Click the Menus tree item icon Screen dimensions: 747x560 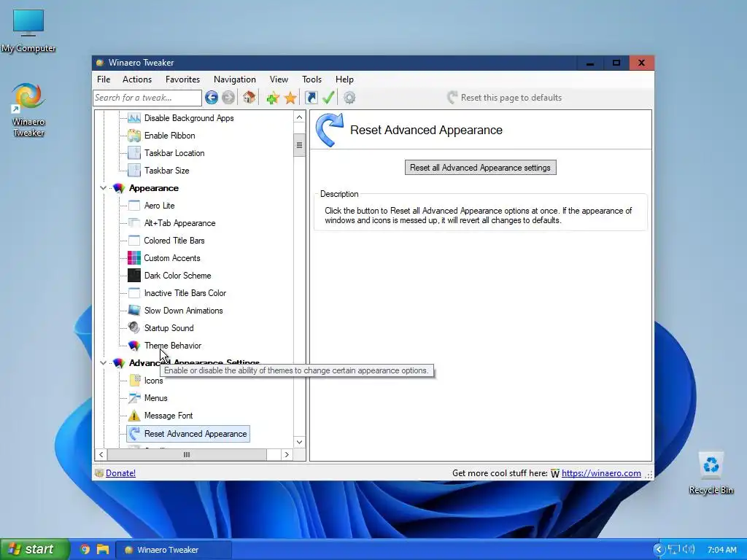134,398
